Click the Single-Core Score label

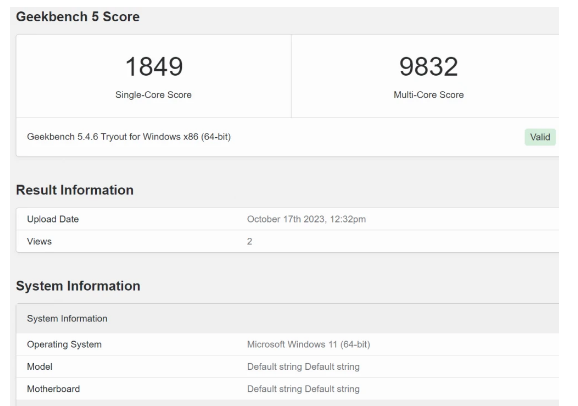[153, 95]
